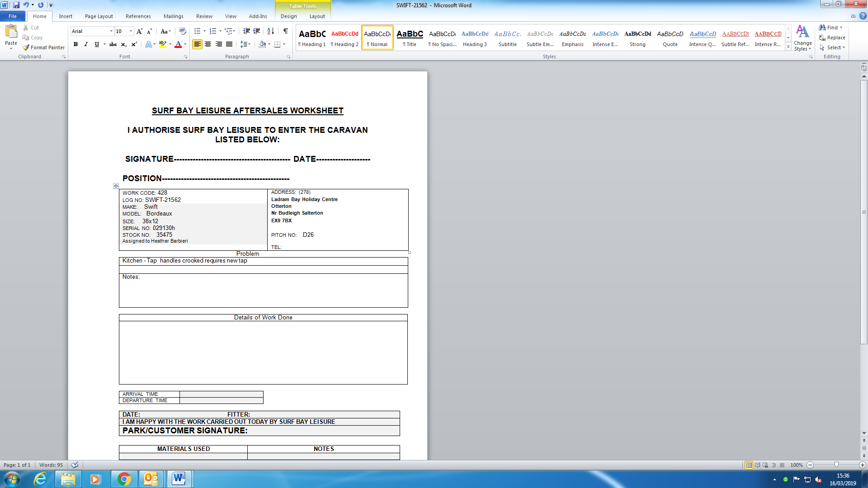
Task: Click the Format Painter brush icon
Action: click(x=26, y=47)
